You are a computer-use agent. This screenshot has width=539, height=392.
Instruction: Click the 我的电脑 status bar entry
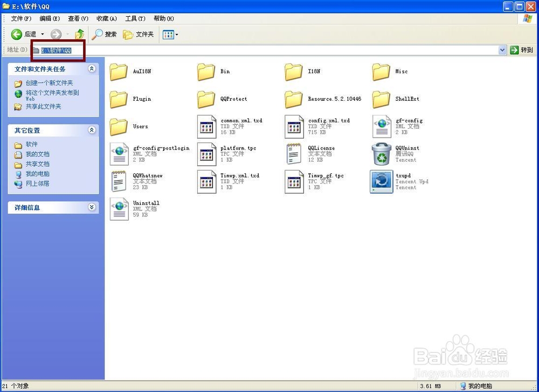pyautogui.click(x=476, y=386)
